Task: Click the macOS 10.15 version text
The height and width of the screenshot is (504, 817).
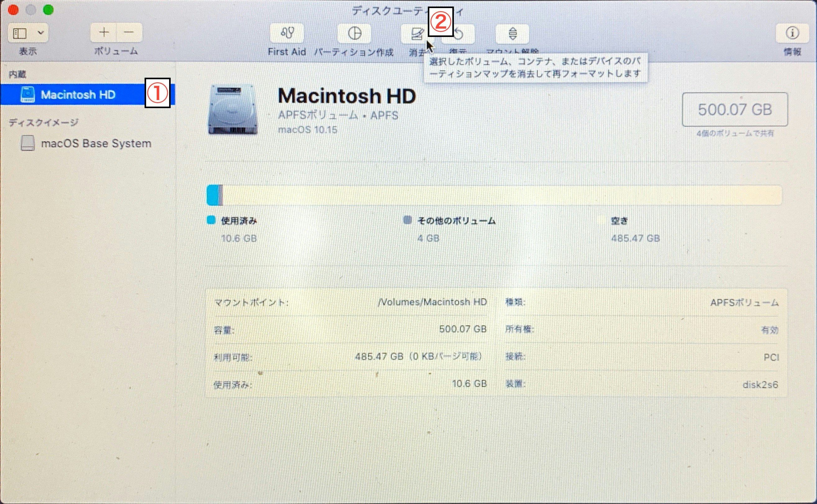Action: (308, 130)
